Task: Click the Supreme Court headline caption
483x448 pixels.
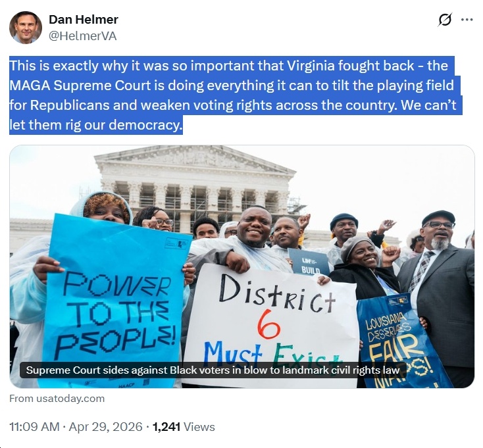Action: 213,370
